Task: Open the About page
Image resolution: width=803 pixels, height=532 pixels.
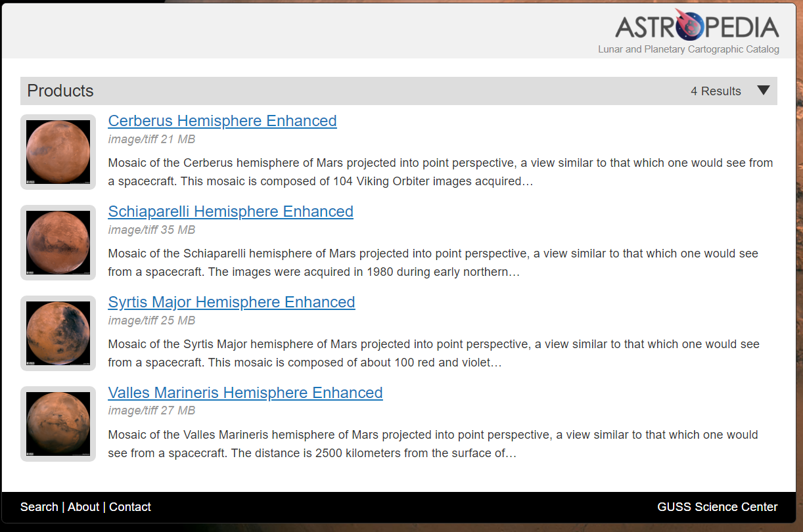Action: pyautogui.click(x=83, y=507)
